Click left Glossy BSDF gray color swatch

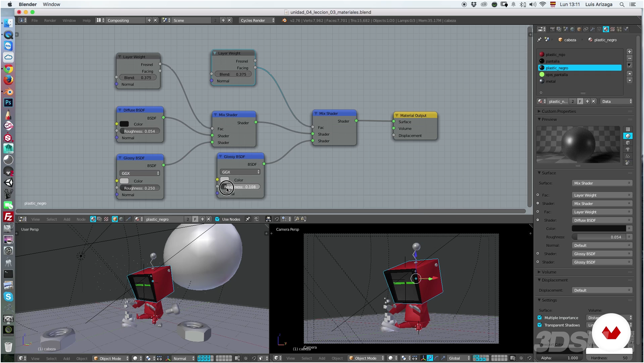click(124, 181)
